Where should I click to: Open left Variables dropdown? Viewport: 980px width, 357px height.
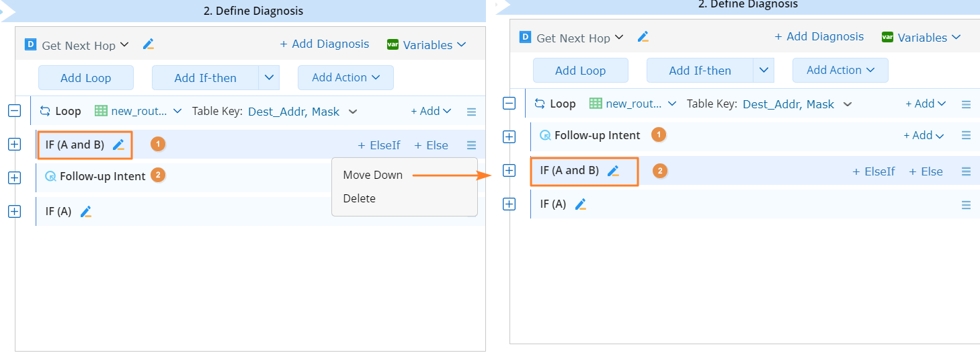pos(426,44)
